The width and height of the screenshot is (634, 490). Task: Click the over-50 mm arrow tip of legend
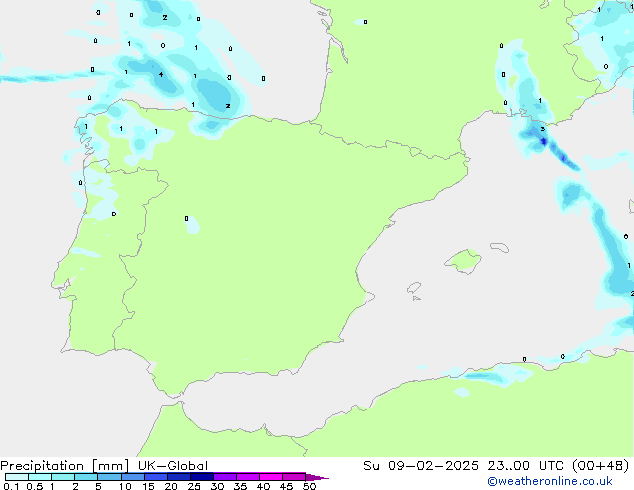[x=317, y=477]
